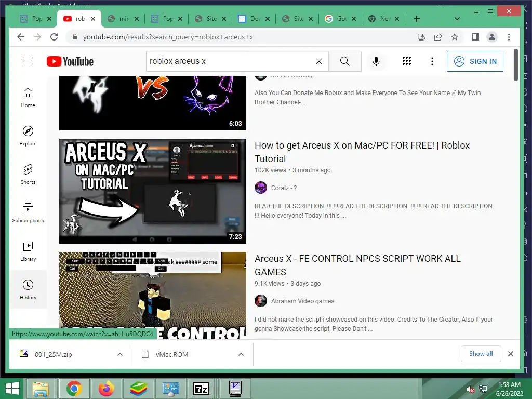Open Explore in sidebar
Screen dimensions: 532x399
click(x=28, y=136)
